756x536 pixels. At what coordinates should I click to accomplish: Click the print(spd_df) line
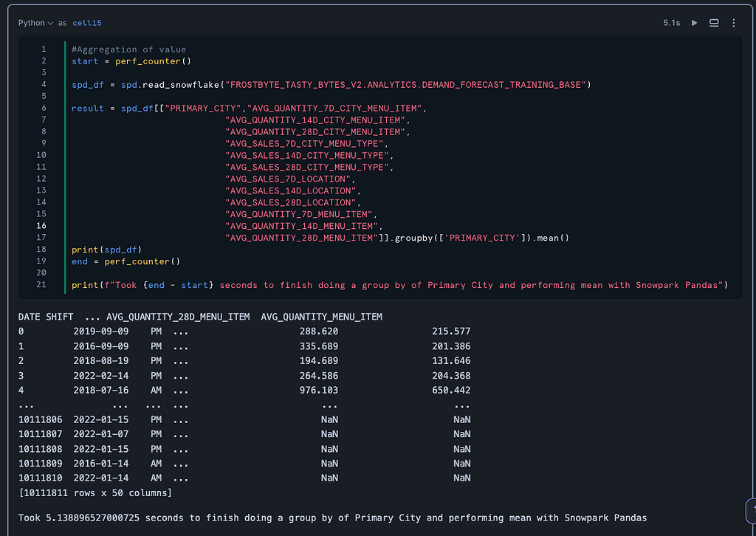106,250
